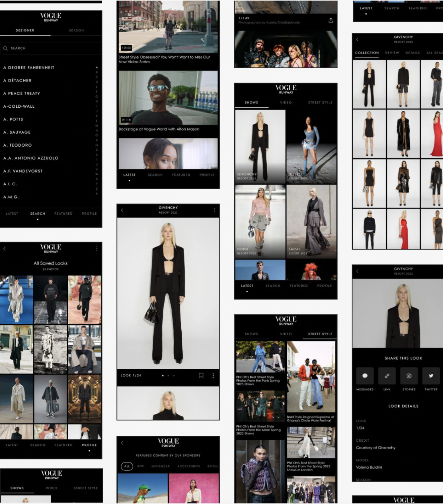443x504 pixels.
Task: Tap Featured in the video feed bottom nav
Action: (x=181, y=175)
